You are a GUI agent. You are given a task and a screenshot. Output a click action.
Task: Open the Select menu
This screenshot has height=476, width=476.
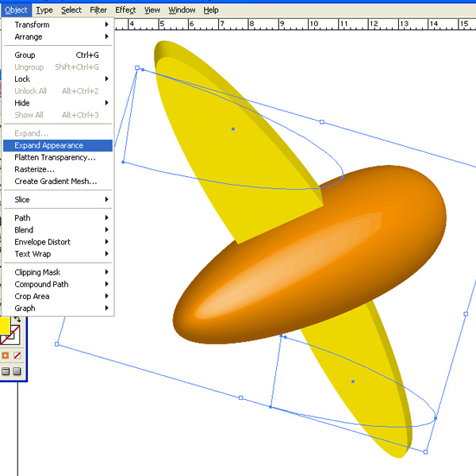pos(71,10)
